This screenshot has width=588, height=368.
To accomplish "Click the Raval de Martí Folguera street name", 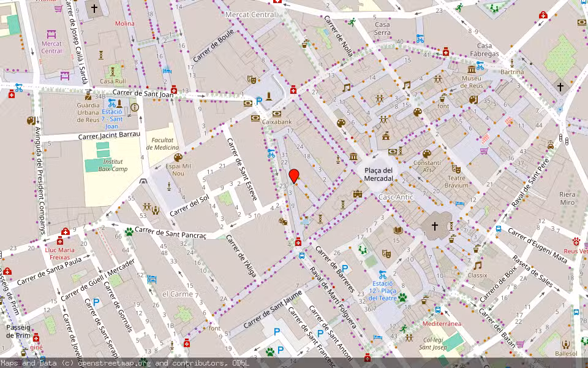I will click(x=332, y=298).
